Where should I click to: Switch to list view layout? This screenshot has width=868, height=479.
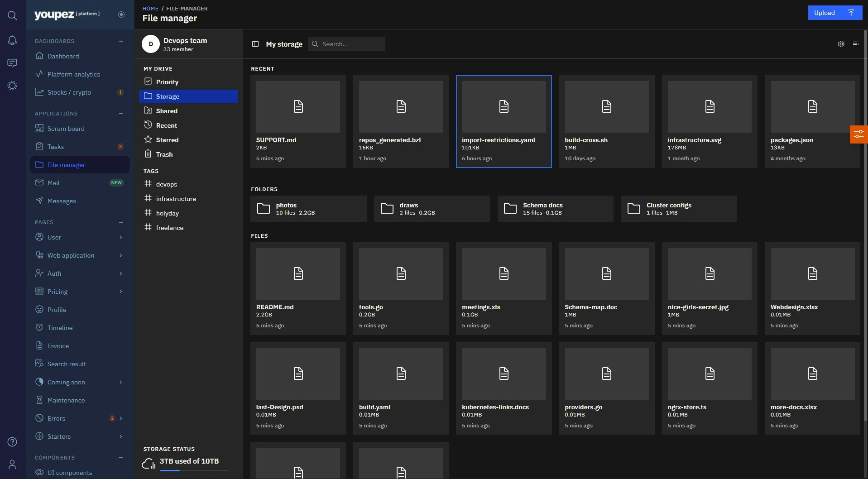(856, 44)
